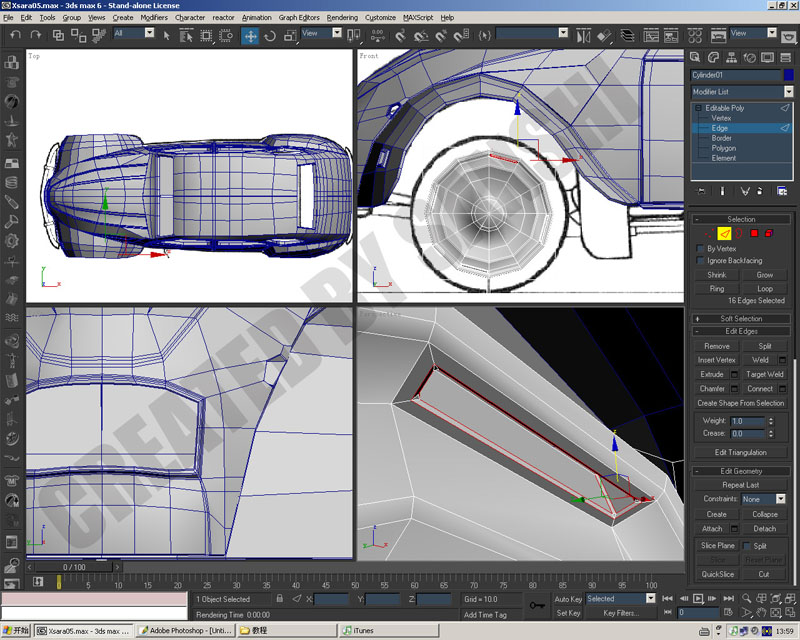Click the Undo arrow icon
The image size is (800, 640).
[16, 35]
